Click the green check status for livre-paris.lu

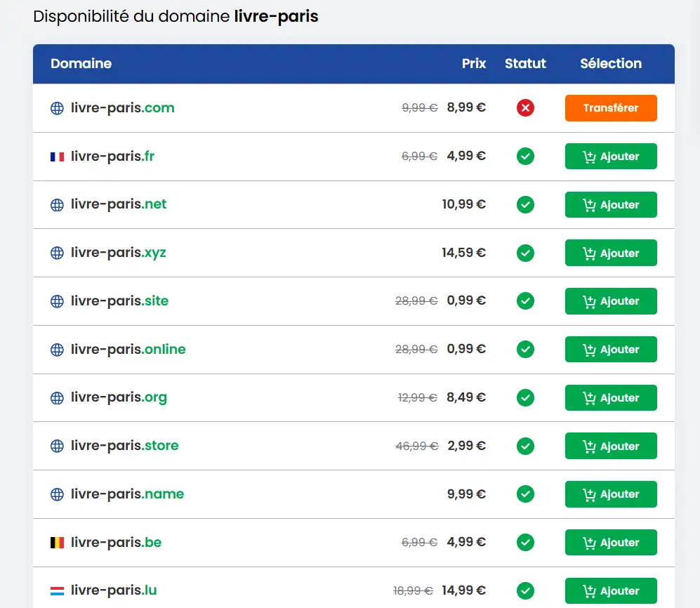tap(525, 590)
